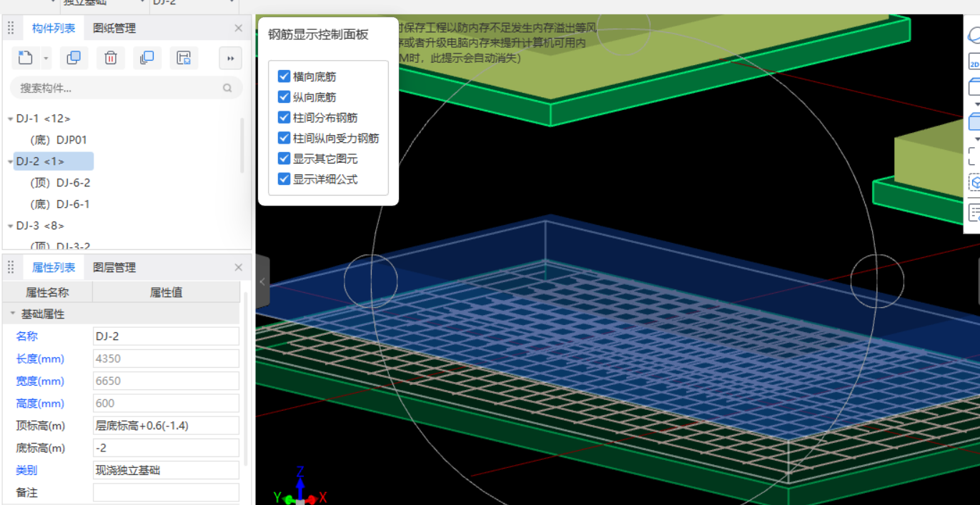Click the search component input field
This screenshot has width=980, height=505.
pyautogui.click(x=126, y=89)
